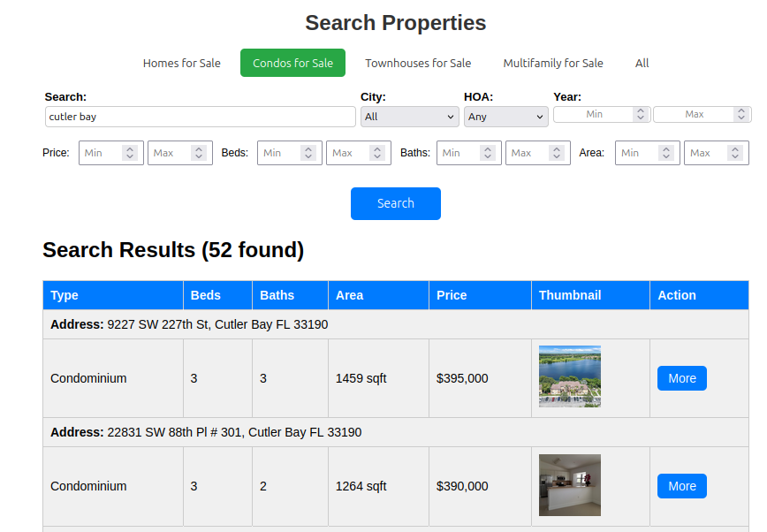Click More for 9227 SW 227th St listing
This screenshot has height=532, width=767.
pyautogui.click(x=681, y=377)
